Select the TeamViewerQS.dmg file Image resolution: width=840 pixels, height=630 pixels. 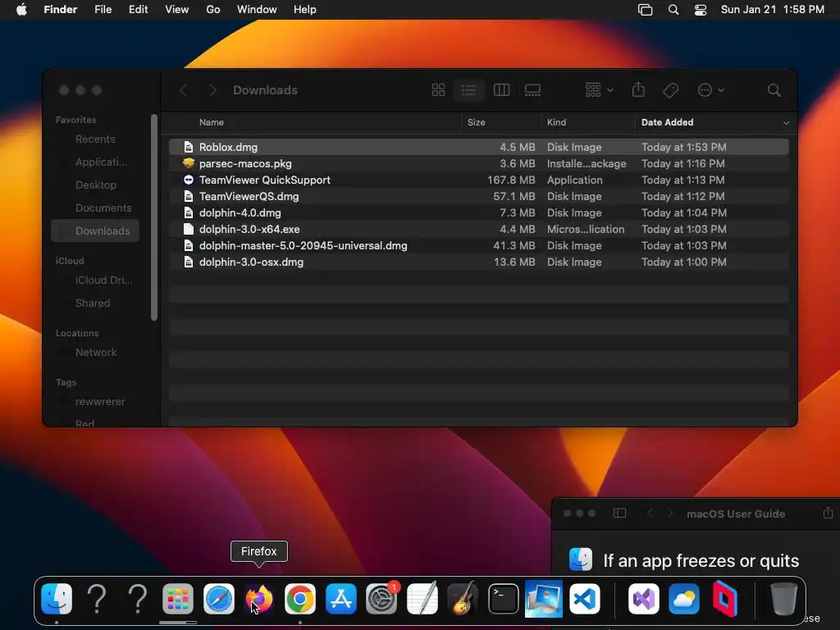478,196
